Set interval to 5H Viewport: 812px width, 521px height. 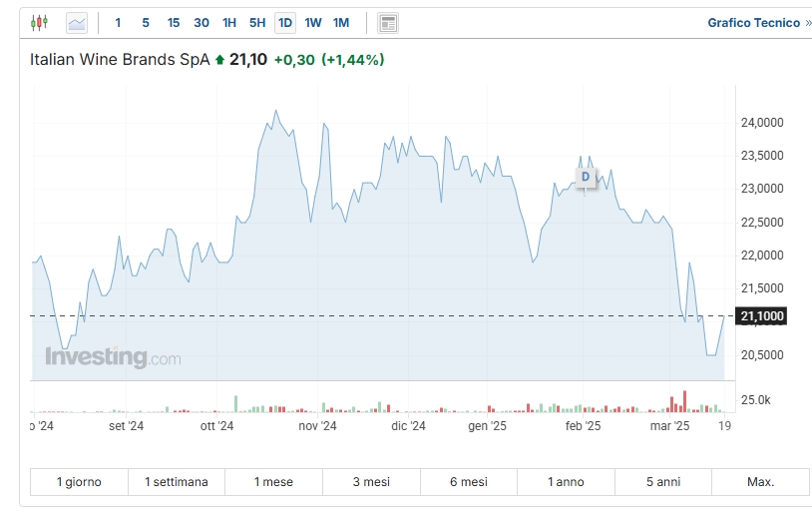[257, 23]
